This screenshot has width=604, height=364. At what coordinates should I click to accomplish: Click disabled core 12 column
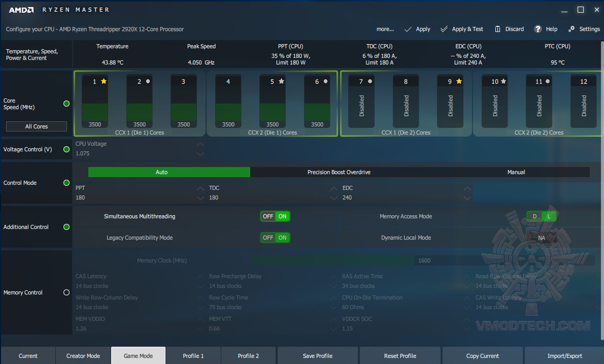[x=584, y=101]
